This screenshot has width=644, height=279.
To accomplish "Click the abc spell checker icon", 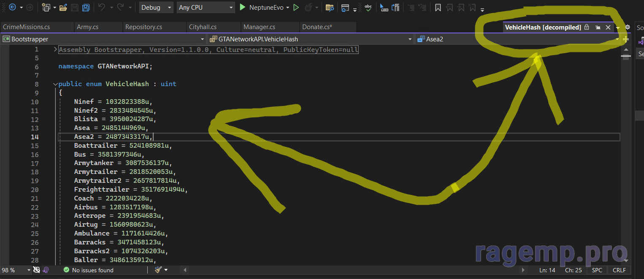I will click(x=368, y=7).
